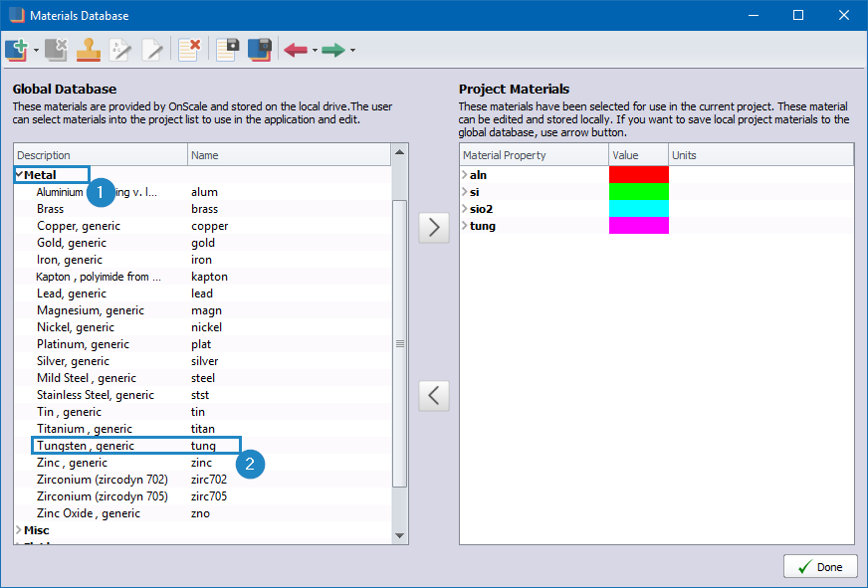
Task: Select the Magnesium, generic row
Action: point(203,310)
